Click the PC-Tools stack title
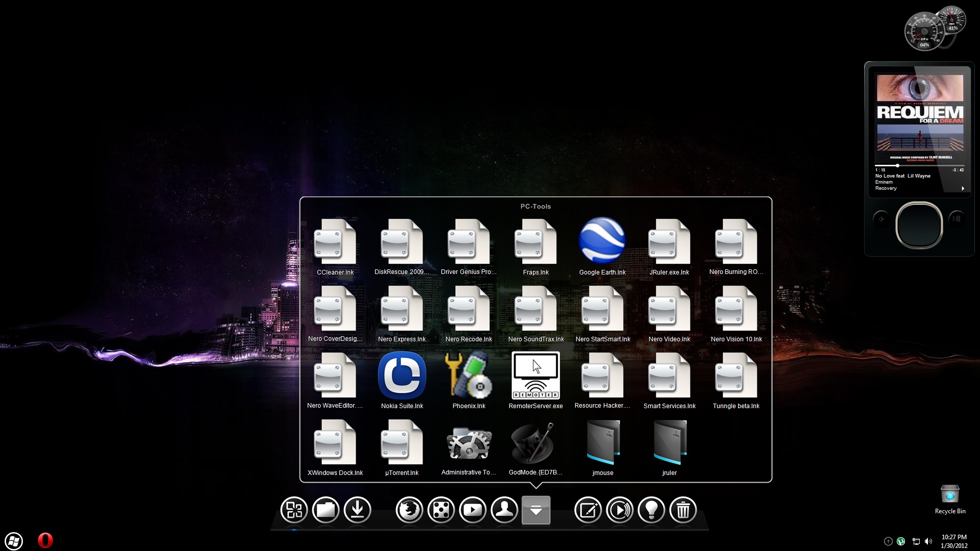 (x=535, y=207)
